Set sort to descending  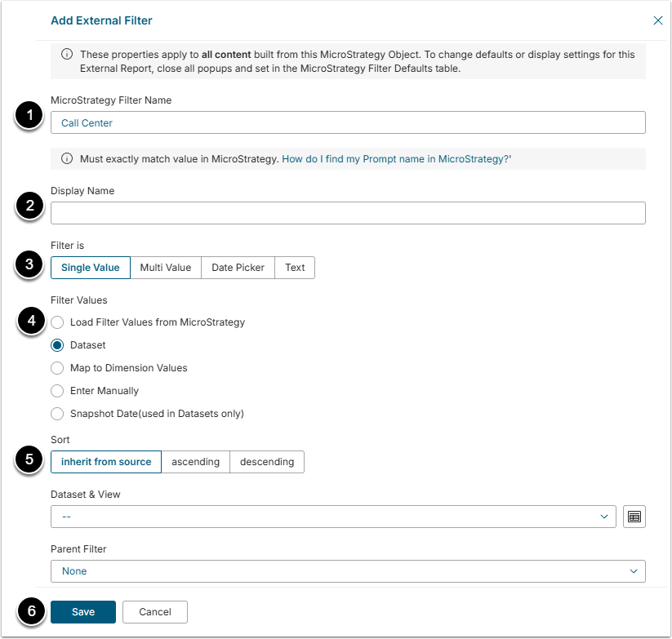(x=267, y=462)
